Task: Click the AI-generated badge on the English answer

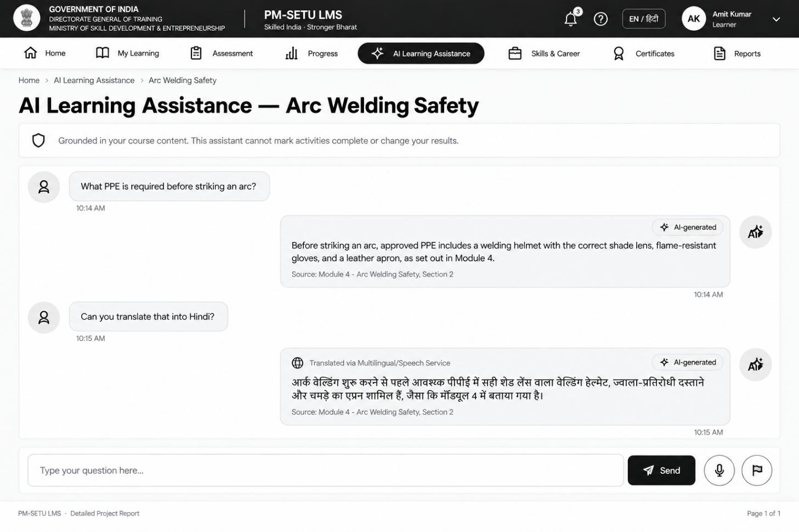Action: (688, 227)
